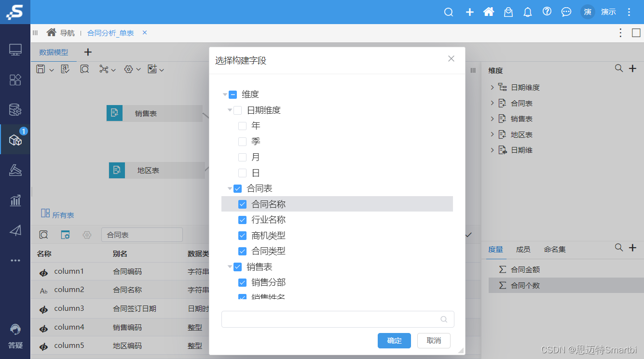
Task: Check the 日期维度 checkbox
Action: tap(237, 110)
